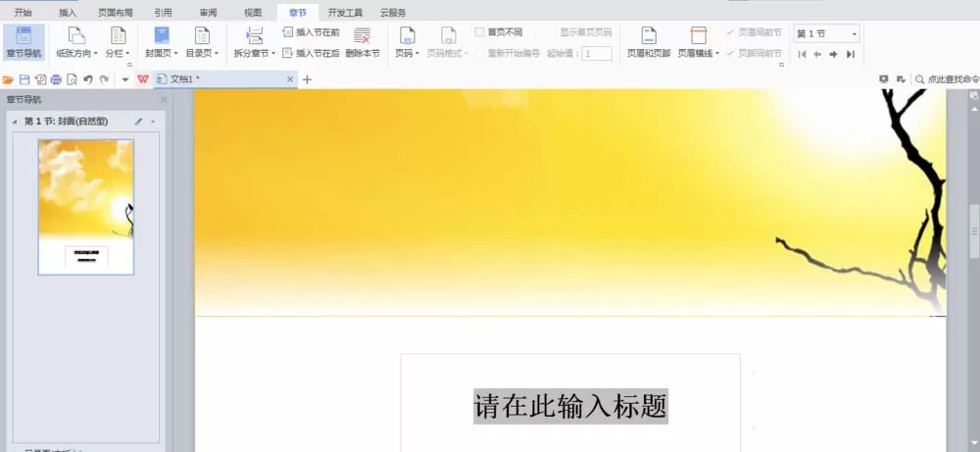This screenshot has height=452, width=980.
Task: Open 页眉和页脚 header and footer editing
Action: 649,43
